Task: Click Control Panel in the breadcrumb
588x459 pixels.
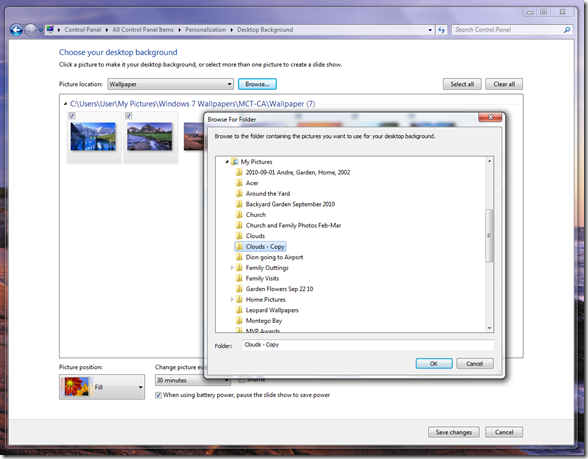Action: [82, 30]
